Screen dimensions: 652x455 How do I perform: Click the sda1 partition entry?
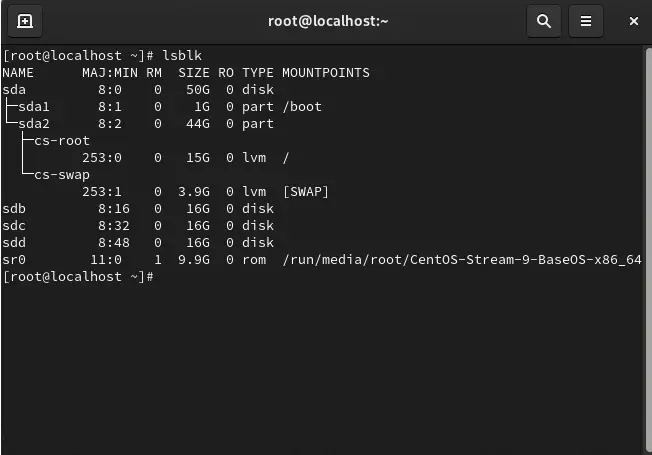pyautogui.click(x=34, y=106)
